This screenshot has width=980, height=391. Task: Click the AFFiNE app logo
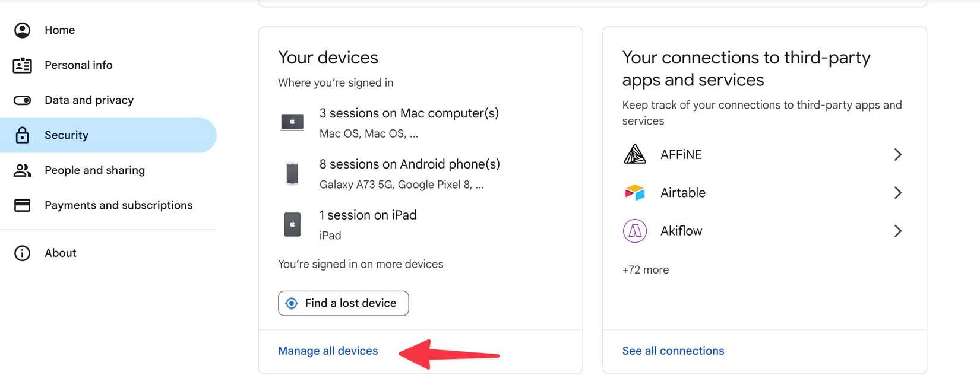634,154
